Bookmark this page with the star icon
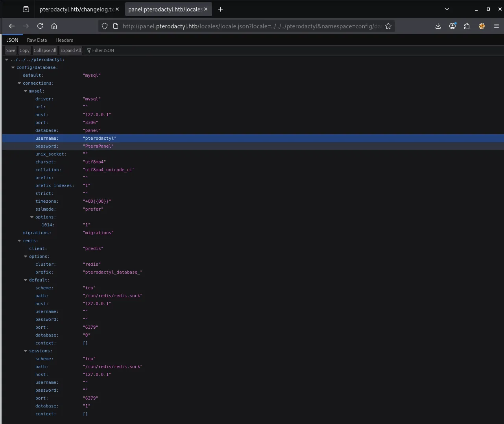The image size is (504, 424). pos(388,26)
